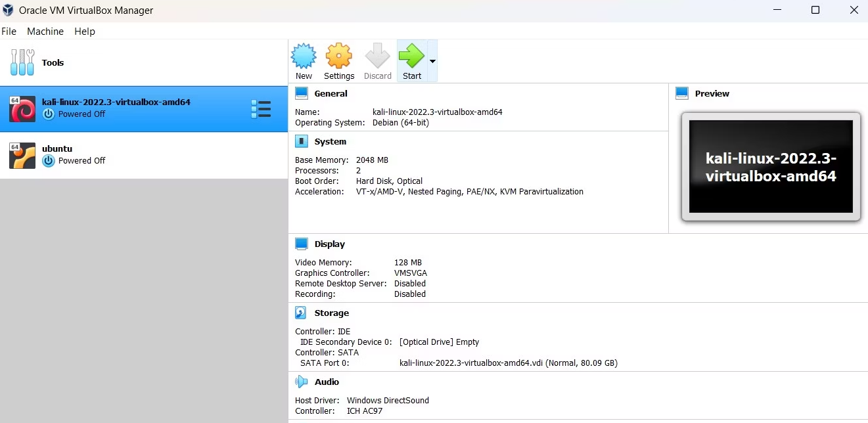Open the Help menu
The image size is (868, 423).
tap(85, 31)
